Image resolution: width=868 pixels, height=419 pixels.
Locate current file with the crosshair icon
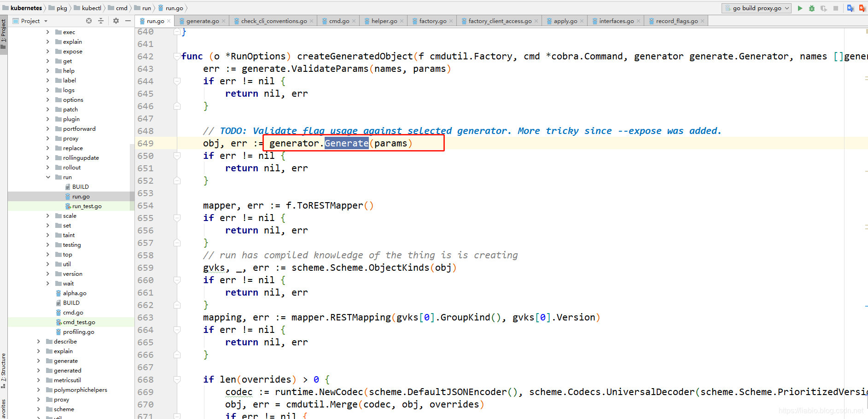pyautogui.click(x=89, y=21)
